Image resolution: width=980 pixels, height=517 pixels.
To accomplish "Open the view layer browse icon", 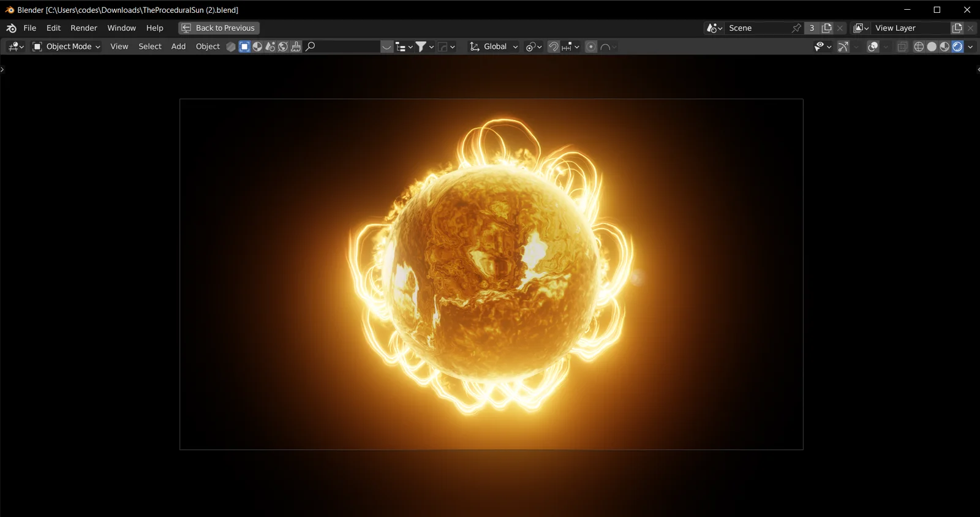I will (861, 28).
